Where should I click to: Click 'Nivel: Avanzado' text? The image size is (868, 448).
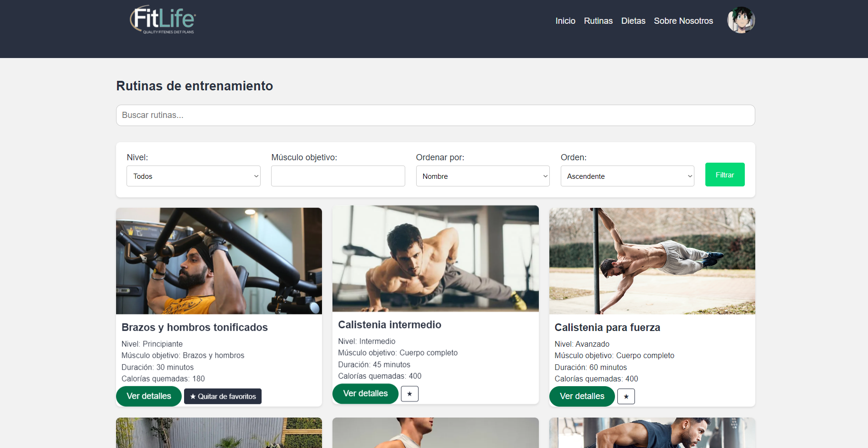click(x=582, y=344)
